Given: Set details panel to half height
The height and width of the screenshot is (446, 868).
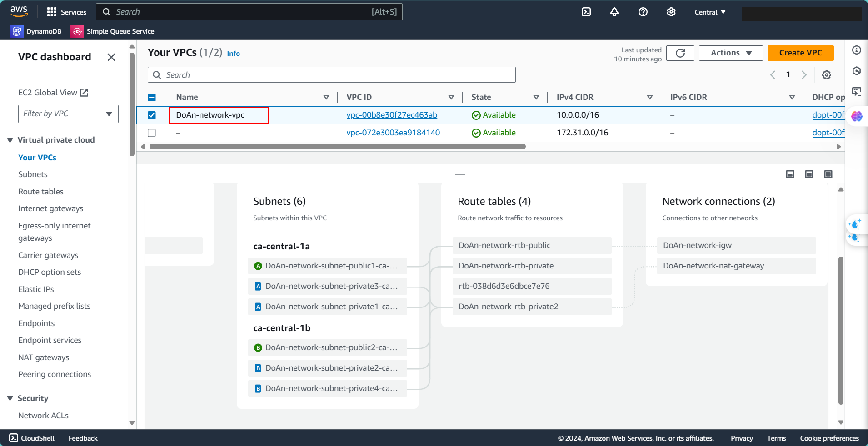Looking at the screenshot, I should pyautogui.click(x=809, y=174).
